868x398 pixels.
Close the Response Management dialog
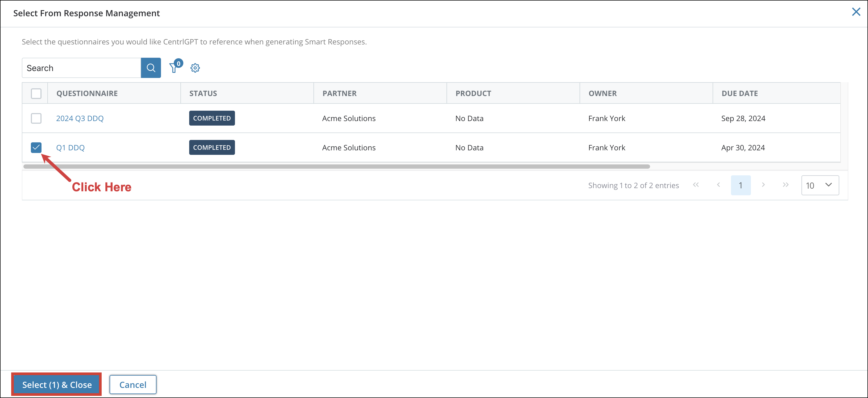pos(856,12)
